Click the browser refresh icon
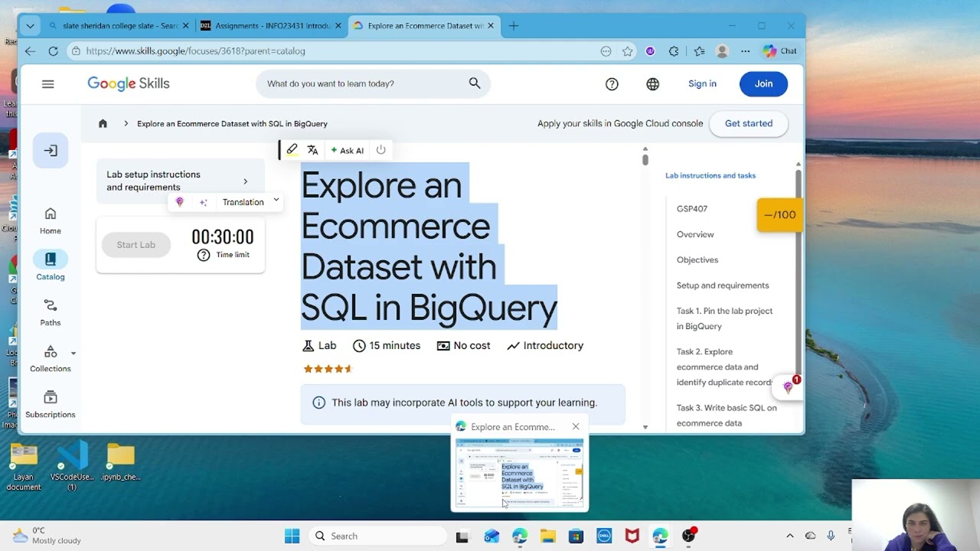This screenshot has width=980, height=551. pyautogui.click(x=53, y=51)
